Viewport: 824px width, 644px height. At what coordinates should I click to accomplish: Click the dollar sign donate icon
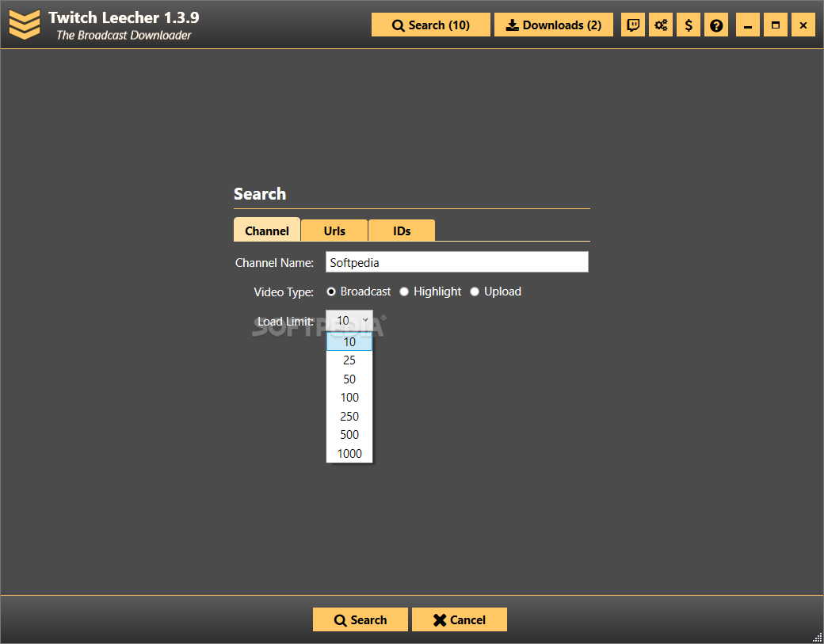coord(689,25)
